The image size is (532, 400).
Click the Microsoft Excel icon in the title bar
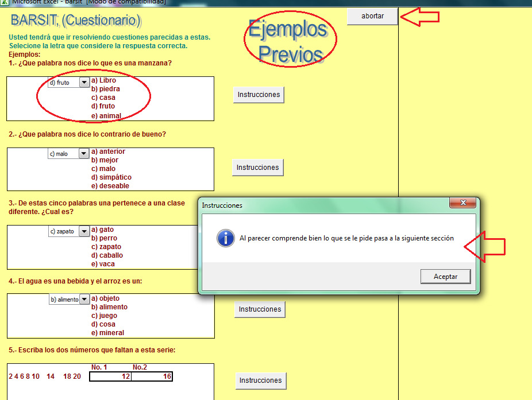(x=6, y=2)
